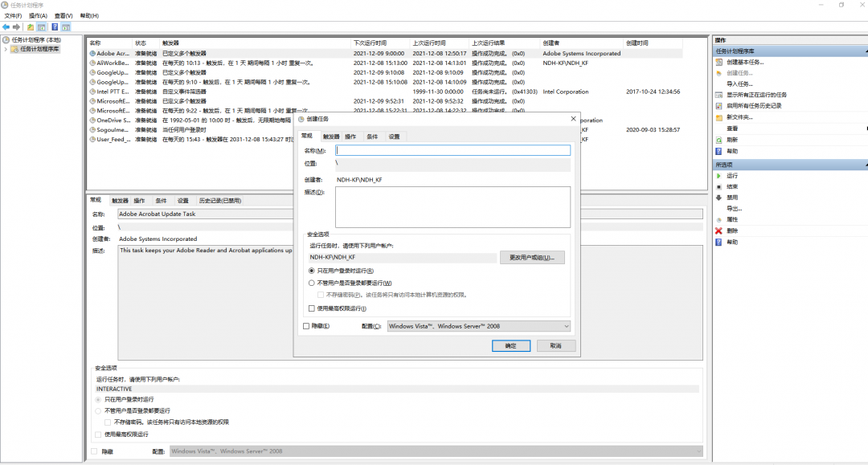Click inside the 名称 input field
This screenshot has width=868, height=465.
tap(450, 149)
